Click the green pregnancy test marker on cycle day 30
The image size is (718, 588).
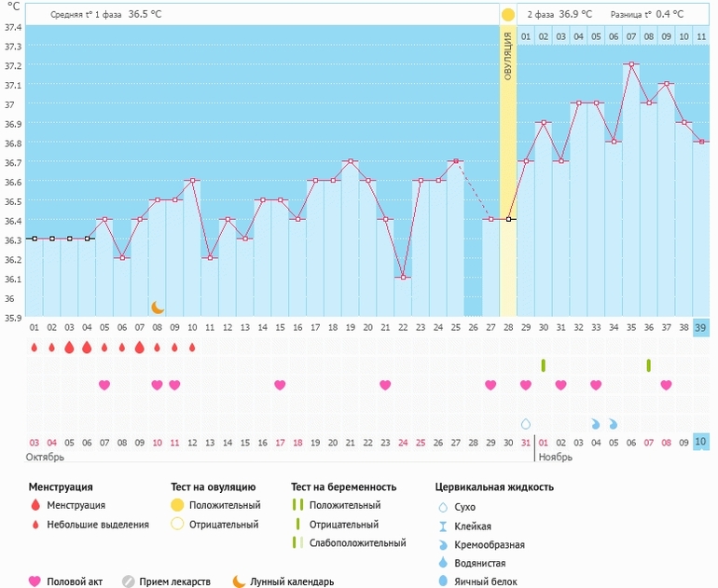click(x=544, y=364)
